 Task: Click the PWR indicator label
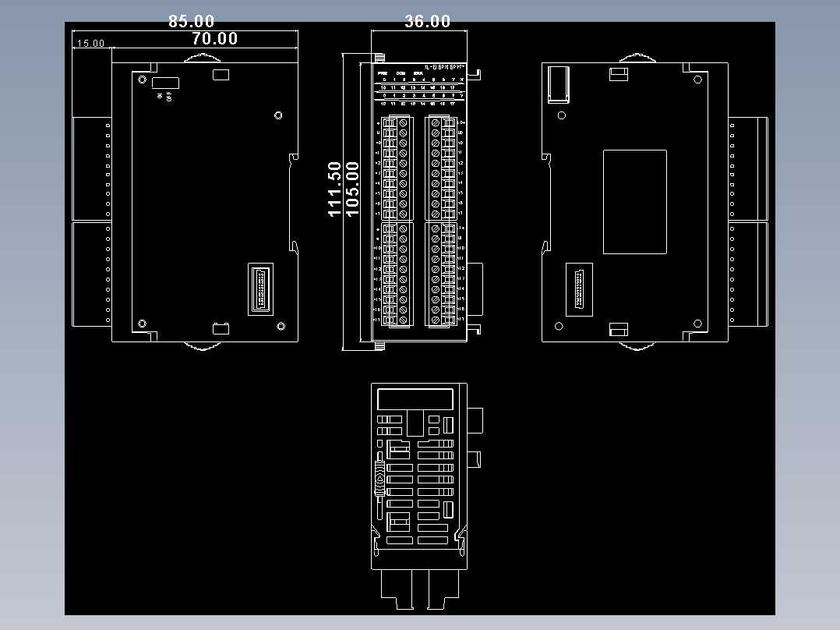coord(383,73)
